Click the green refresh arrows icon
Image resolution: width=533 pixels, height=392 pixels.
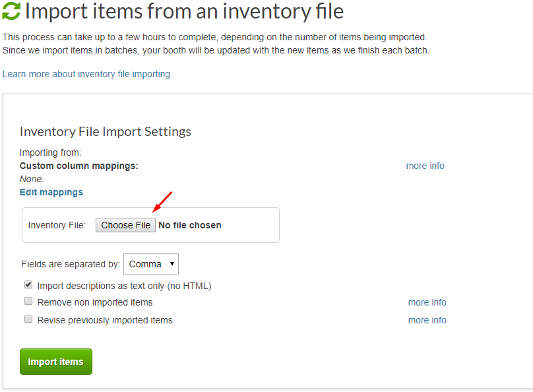pos(11,11)
